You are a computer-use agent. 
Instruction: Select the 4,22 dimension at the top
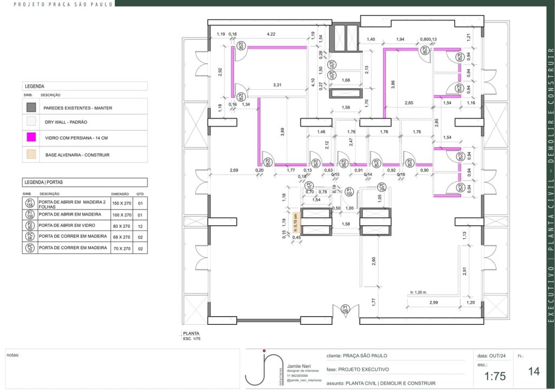pyautogui.click(x=271, y=35)
